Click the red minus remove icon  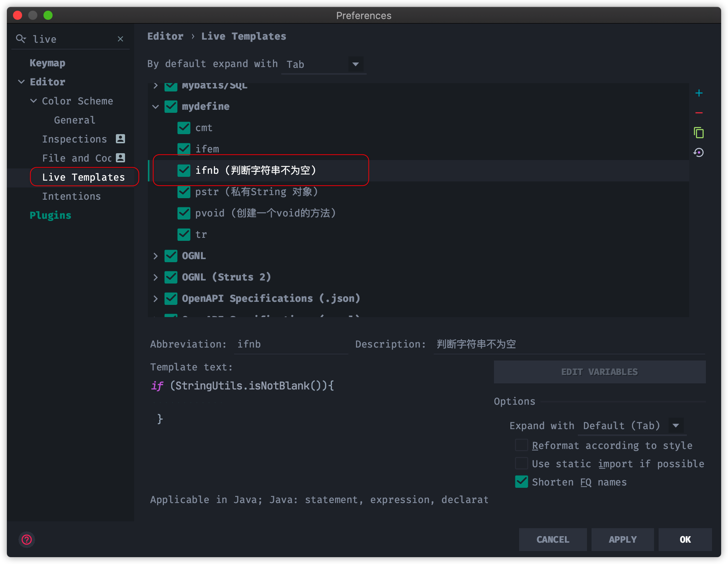pyautogui.click(x=699, y=113)
